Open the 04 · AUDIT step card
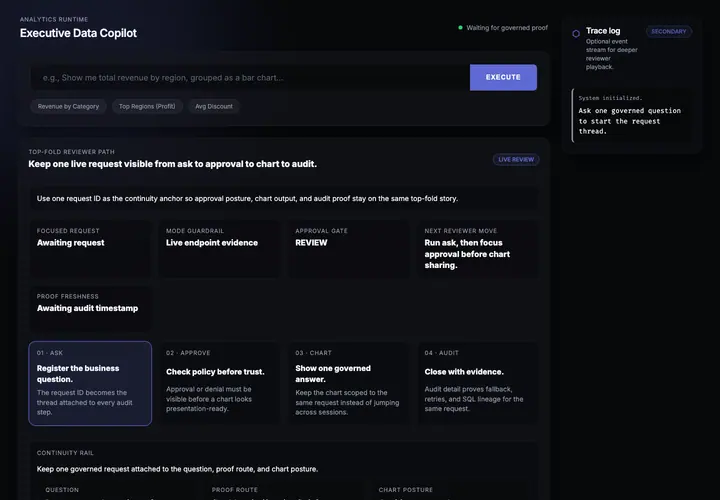 click(x=478, y=383)
